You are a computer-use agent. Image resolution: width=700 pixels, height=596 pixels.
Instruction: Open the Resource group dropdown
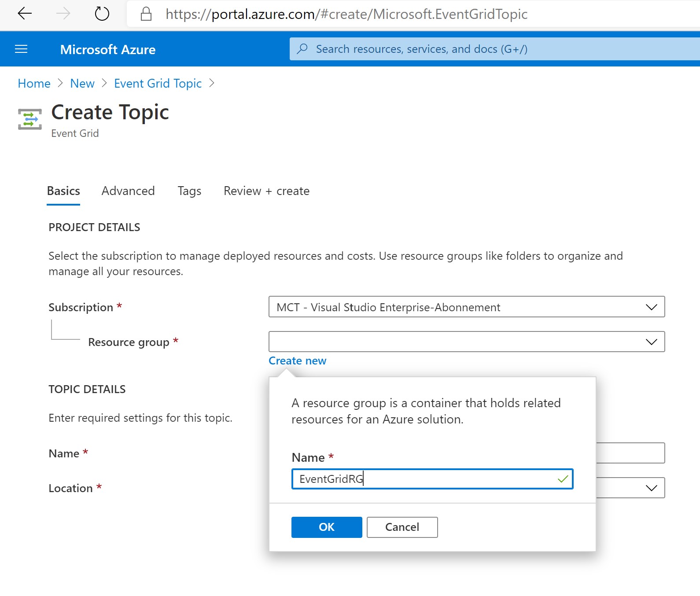click(467, 342)
